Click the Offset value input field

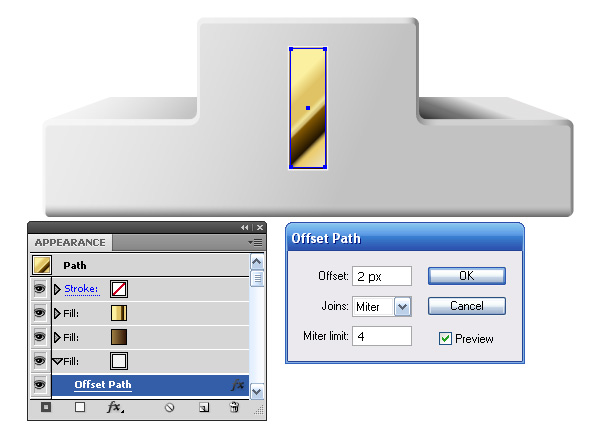pyautogui.click(x=382, y=276)
